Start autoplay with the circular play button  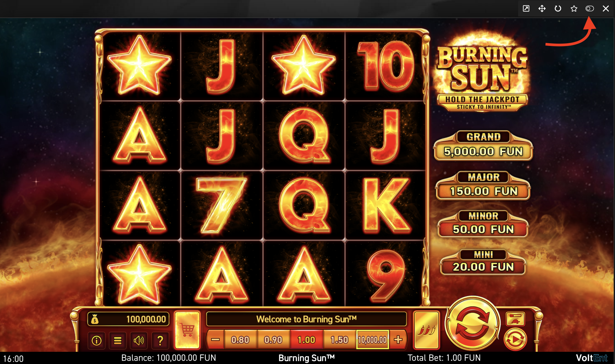point(515,339)
